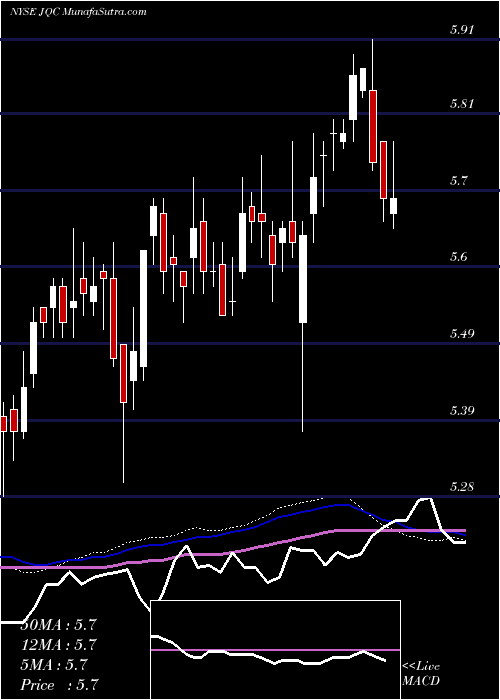Click the <<Live MACD label
This screenshot has height=700, width=500.
[x=421, y=674]
